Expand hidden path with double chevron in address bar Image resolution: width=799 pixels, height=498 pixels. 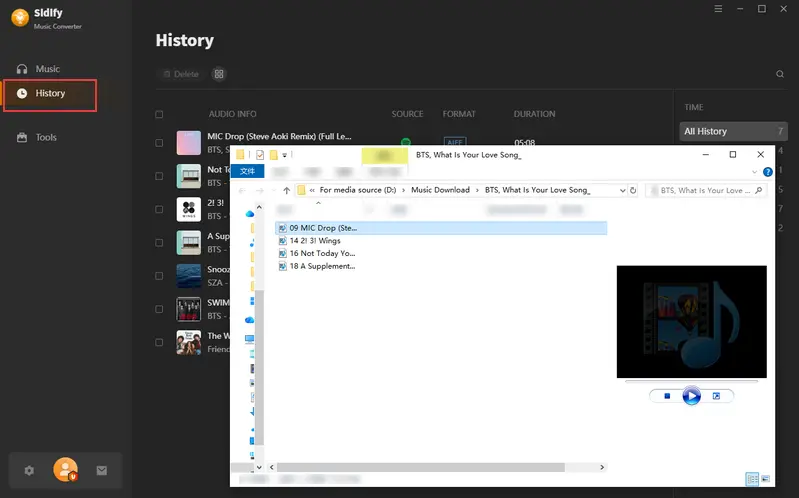[312, 190]
